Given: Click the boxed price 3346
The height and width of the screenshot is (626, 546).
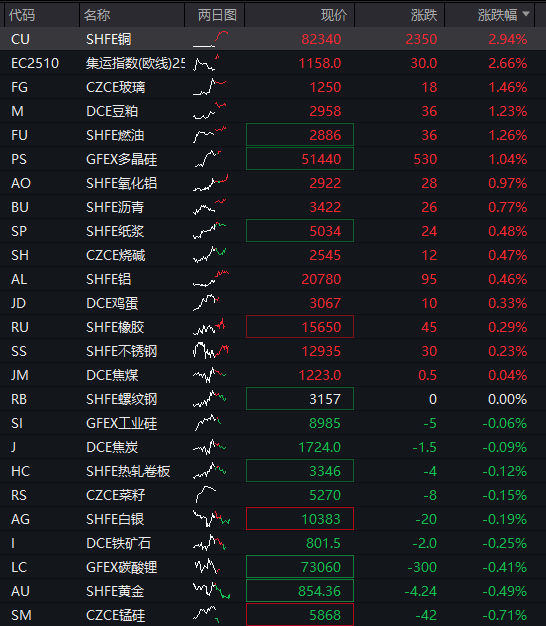Looking at the screenshot, I should pos(300,471).
